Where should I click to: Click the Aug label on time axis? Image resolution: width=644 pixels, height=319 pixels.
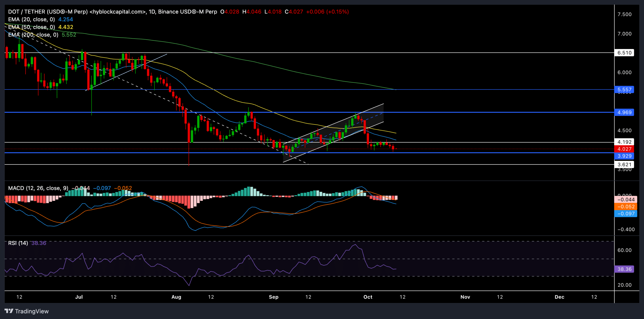coord(176,297)
